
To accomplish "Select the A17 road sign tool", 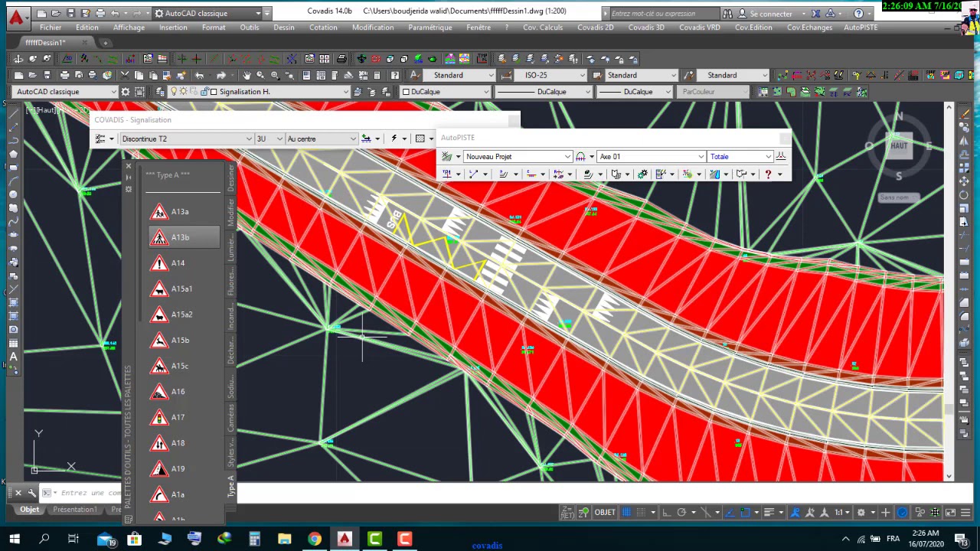I will pyautogui.click(x=184, y=417).
